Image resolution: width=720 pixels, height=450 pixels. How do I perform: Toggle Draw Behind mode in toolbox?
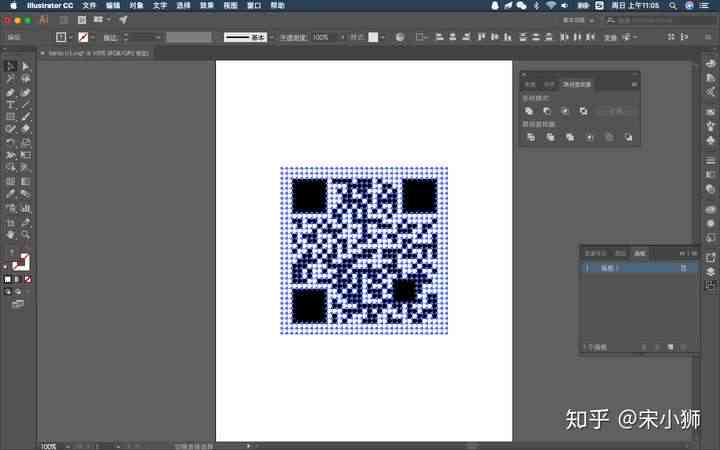point(18,292)
